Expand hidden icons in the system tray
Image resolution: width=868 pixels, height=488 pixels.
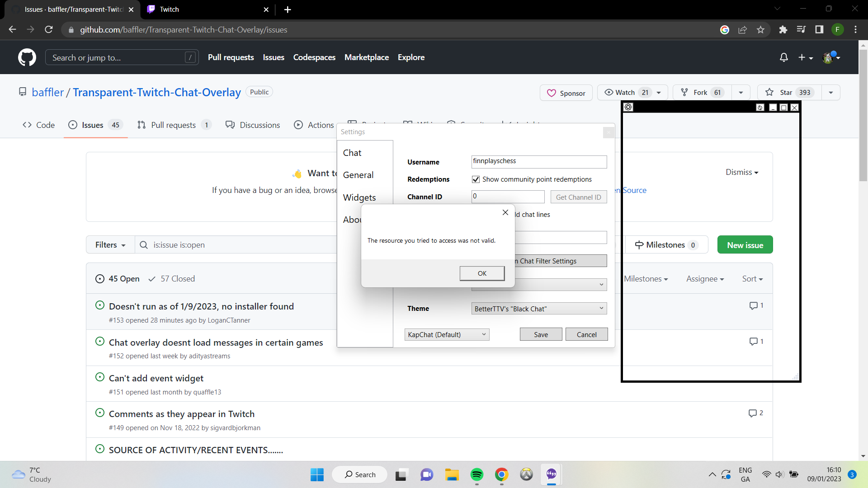pos(712,474)
